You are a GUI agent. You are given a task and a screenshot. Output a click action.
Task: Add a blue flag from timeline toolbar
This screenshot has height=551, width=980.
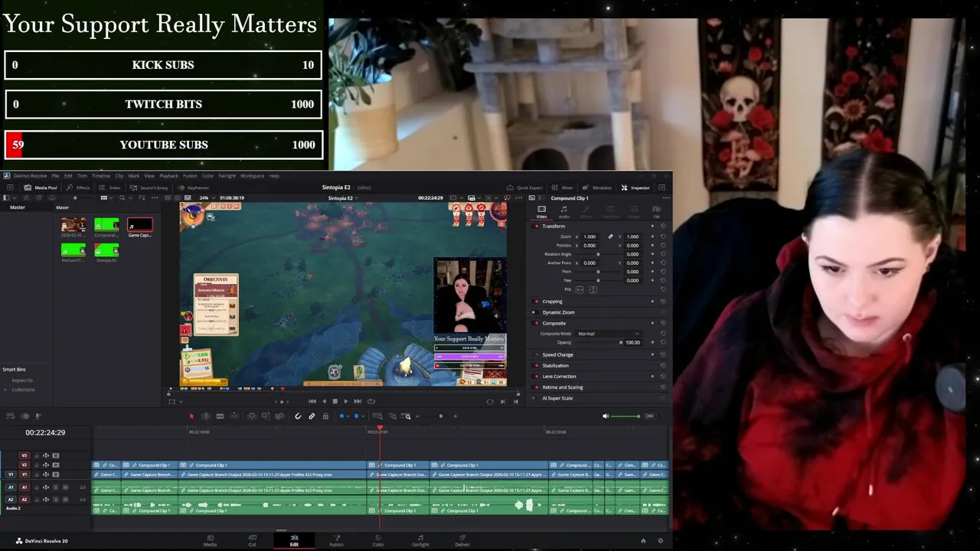coord(341,416)
